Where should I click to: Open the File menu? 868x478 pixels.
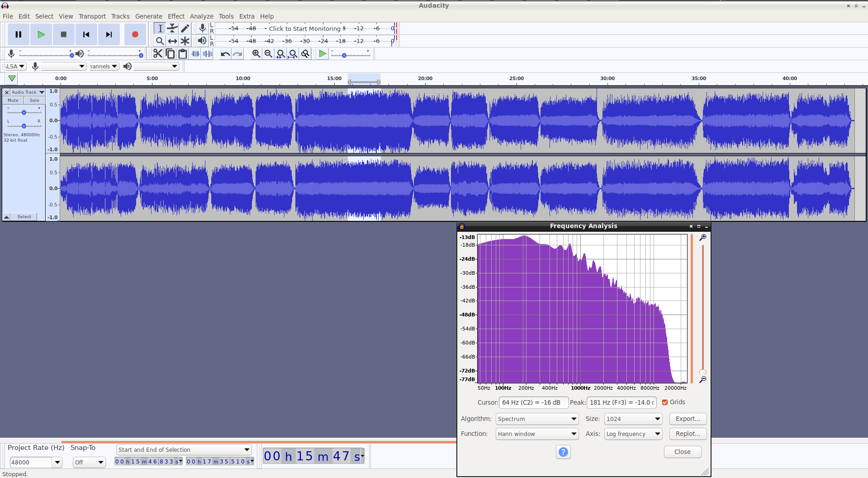tap(8, 16)
